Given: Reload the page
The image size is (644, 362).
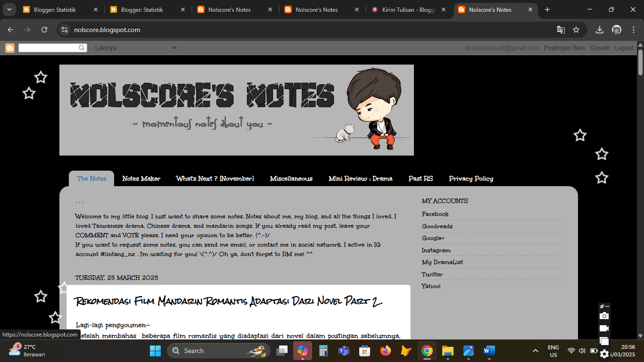Looking at the screenshot, I should coord(44,30).
